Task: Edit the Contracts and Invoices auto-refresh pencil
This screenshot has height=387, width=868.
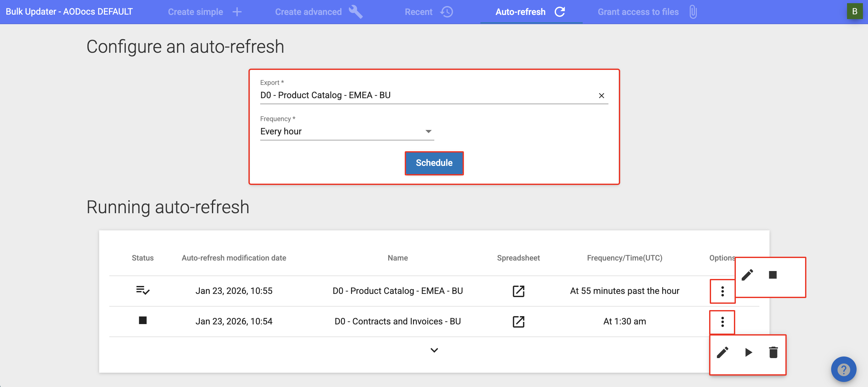Action: (722, 353)
